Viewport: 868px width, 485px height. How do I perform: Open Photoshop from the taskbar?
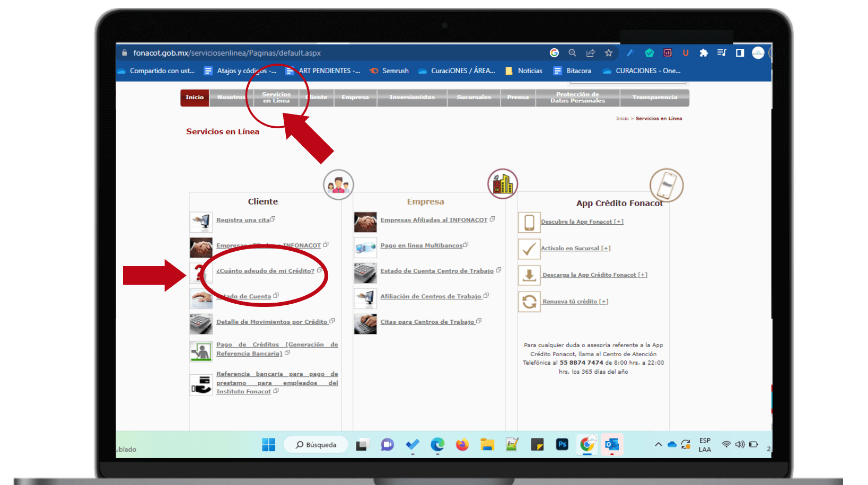pos(562,445)
